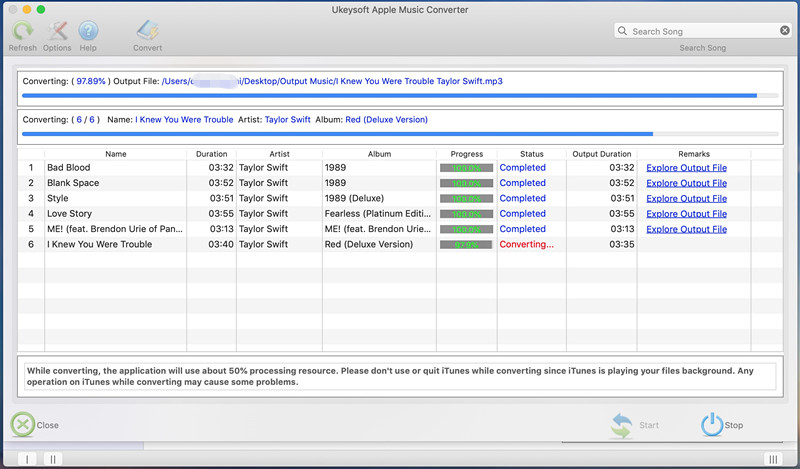800x469 pixels.
Task: Click the three-bar view button at bottom right
Action: coord(773,459)
